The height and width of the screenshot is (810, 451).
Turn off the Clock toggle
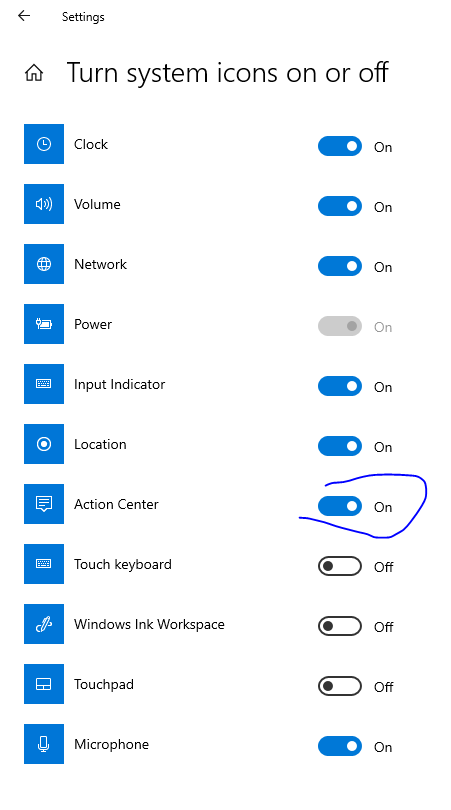pos(340,146)
